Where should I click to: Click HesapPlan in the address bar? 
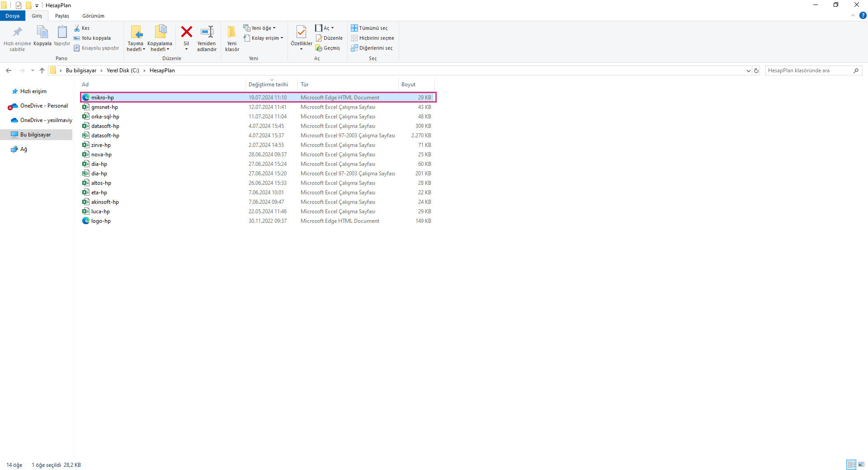coord(162,70)
